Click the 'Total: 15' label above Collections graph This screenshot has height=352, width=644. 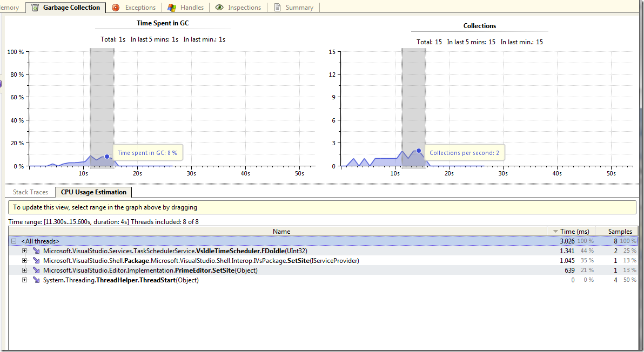tap(429, 42)
